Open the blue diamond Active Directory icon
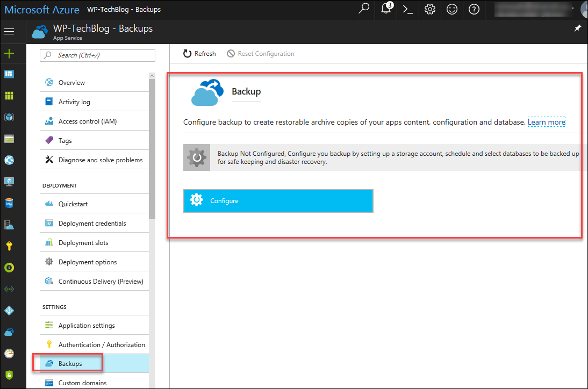The image size is (588, 389). [9, 311]
